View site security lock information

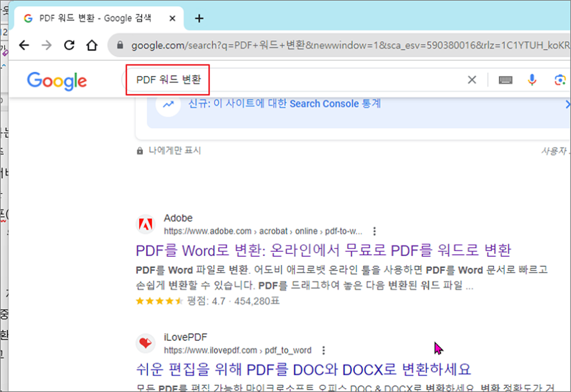coord(121,46)
